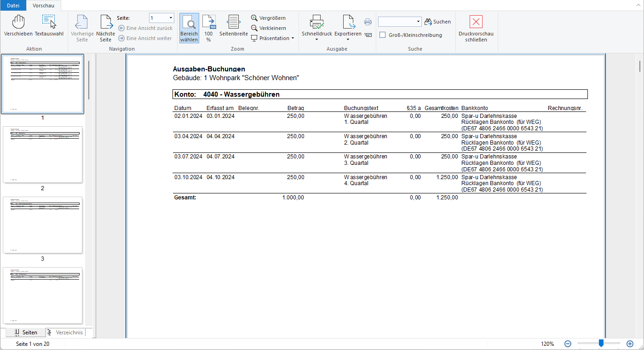Toggle the Bereich wählen zoom tool

[x=189, y=29]
